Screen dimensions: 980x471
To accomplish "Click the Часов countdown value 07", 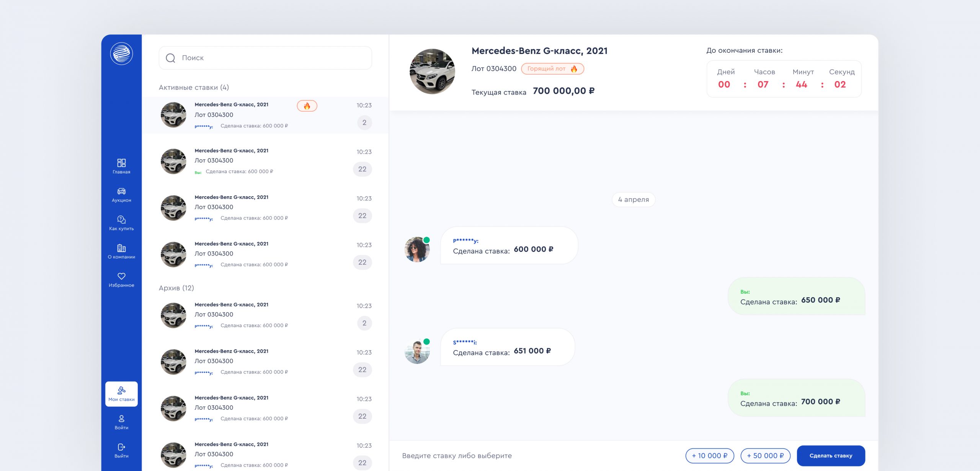I will coord(763,85).
